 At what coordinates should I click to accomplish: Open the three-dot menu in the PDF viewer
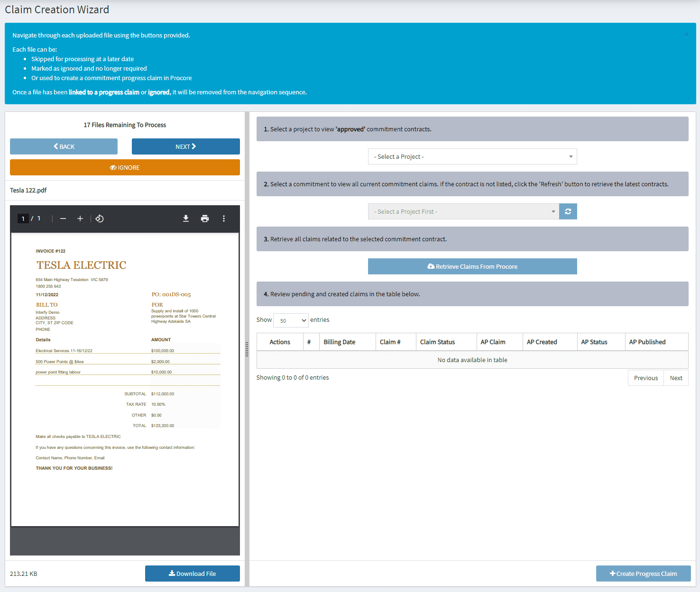(223, 219)
